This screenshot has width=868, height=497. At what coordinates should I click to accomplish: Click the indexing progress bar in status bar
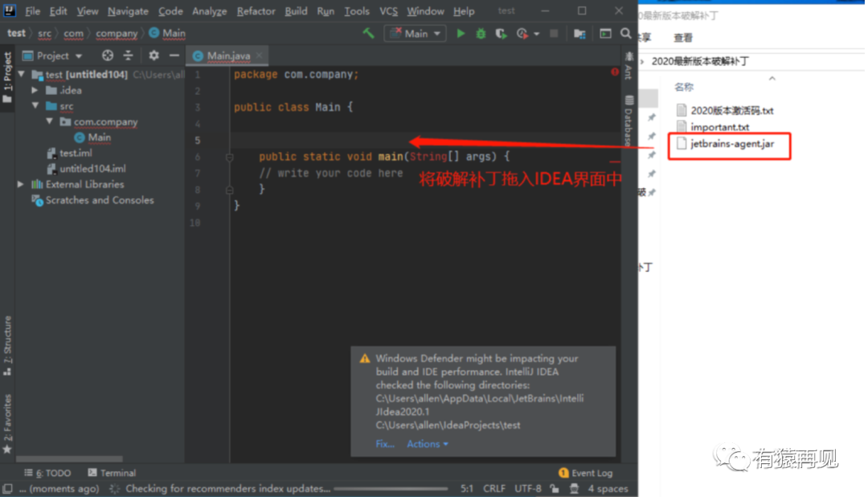point(391,489)
